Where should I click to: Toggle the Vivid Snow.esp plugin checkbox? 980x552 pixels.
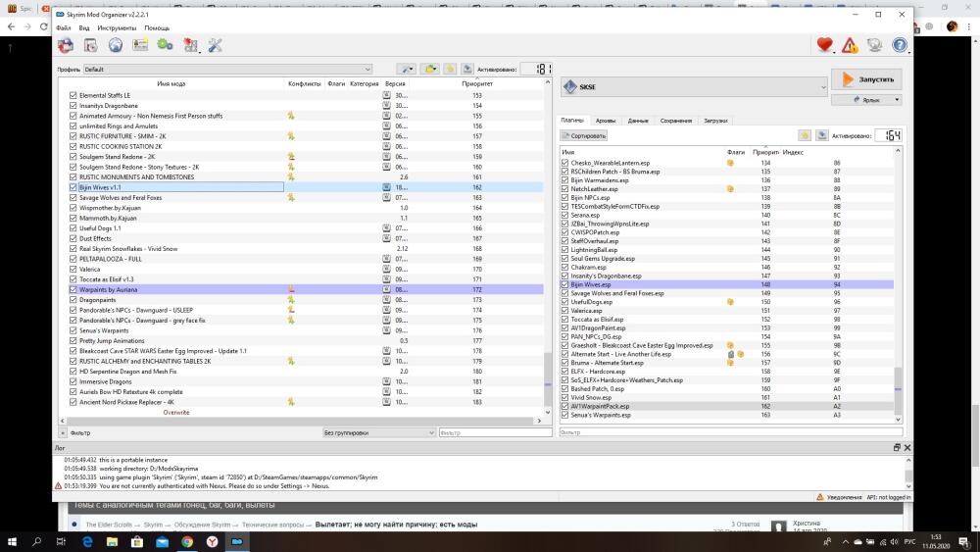565,397
